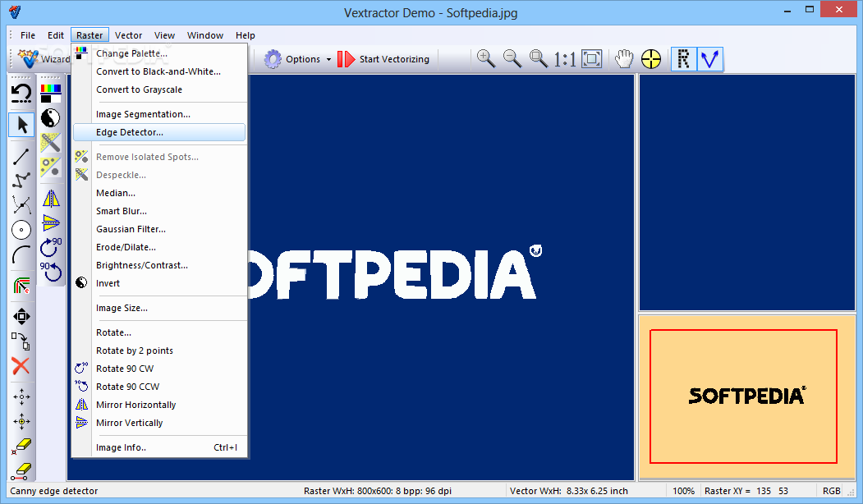Select the eraser tool with red X

21,447
